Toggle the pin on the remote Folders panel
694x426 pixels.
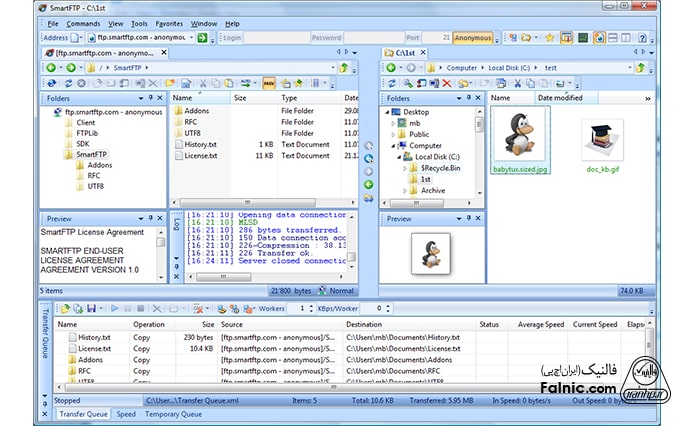click(x=150, y=99)
